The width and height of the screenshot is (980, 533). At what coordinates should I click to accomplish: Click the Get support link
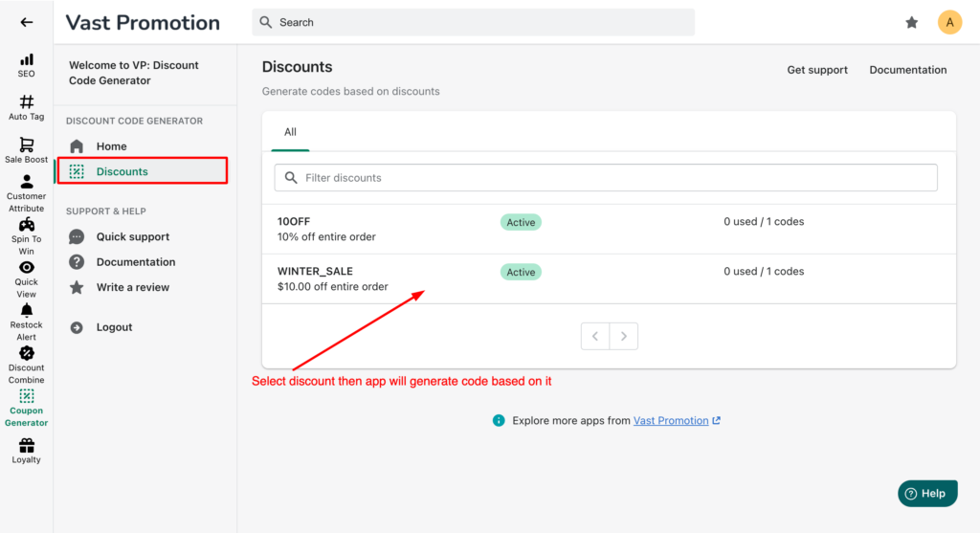pyautogui.click(x=817, y=70)
